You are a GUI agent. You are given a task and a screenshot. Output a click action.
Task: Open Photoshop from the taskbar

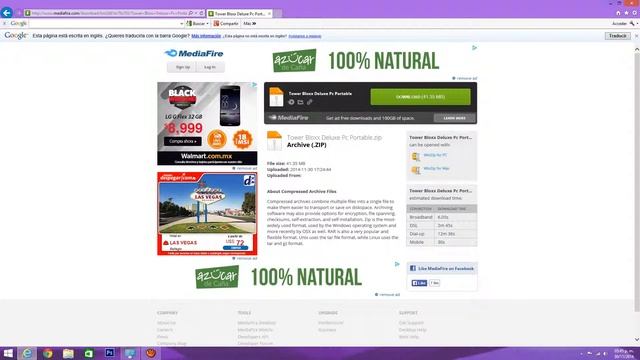coord(109,353)
